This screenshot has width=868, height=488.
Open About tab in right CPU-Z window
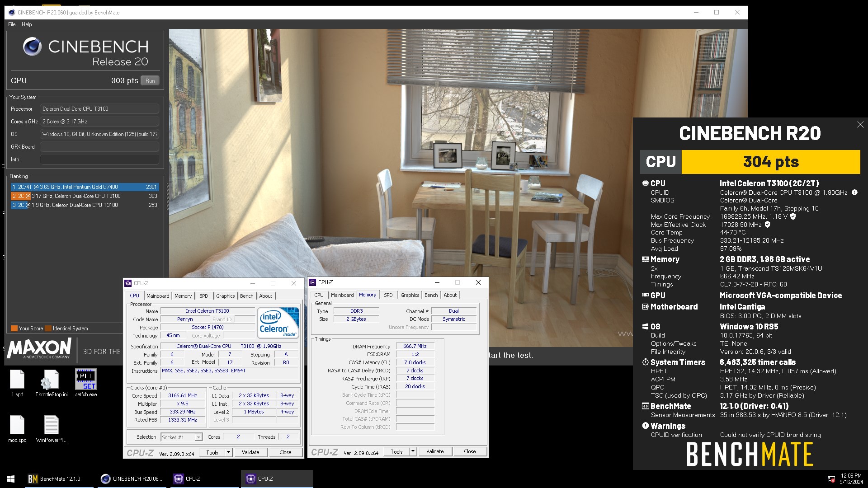pos(450,295)
